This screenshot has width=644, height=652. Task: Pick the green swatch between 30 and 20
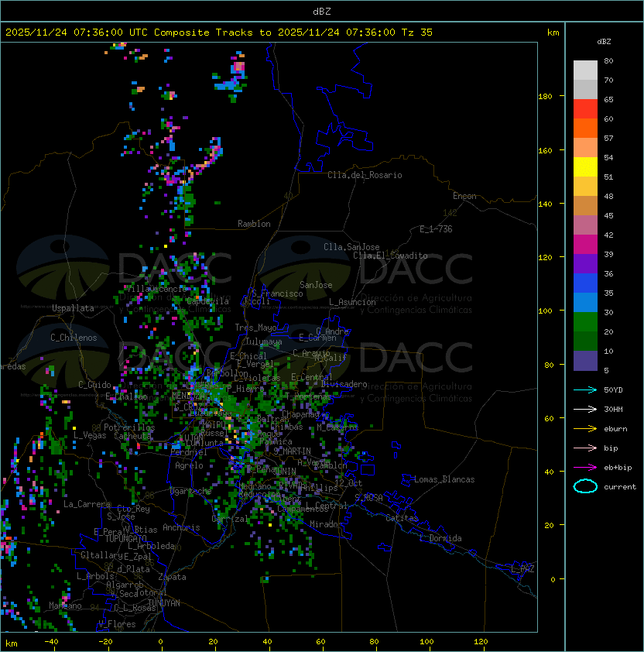(585, 322)
